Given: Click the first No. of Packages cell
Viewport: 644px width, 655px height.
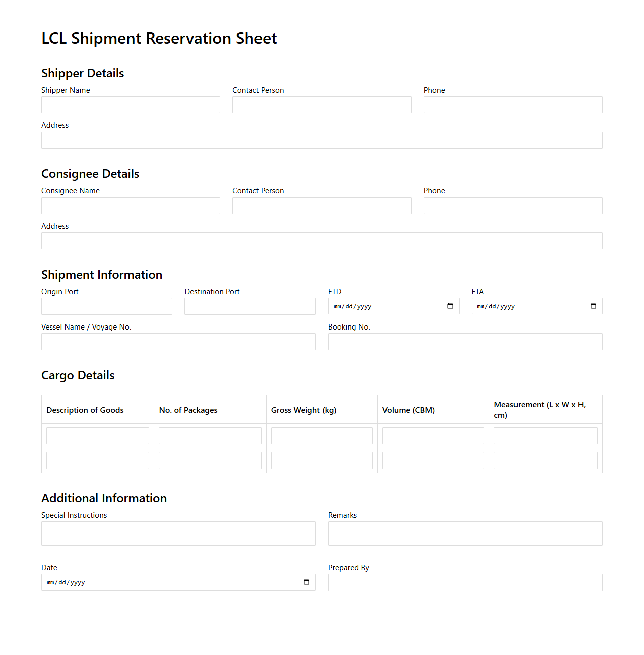Looking at the screenshot, I should pos(210,435).
